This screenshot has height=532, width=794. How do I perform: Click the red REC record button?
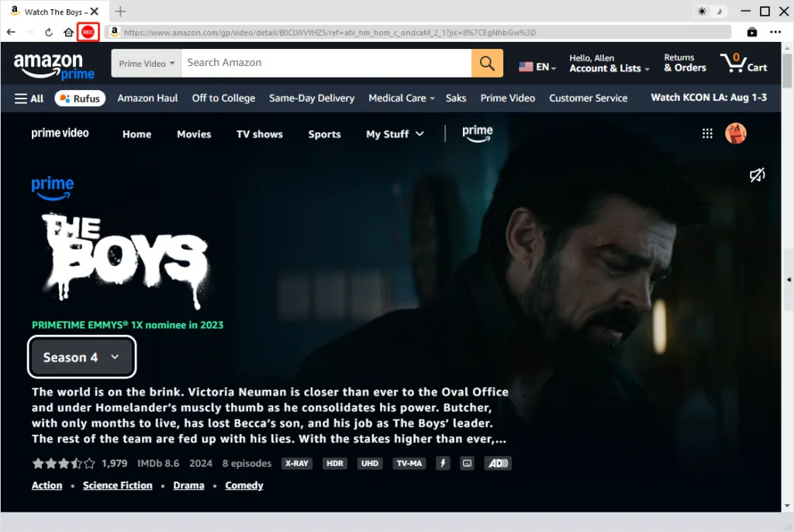[x=88, y=32]
